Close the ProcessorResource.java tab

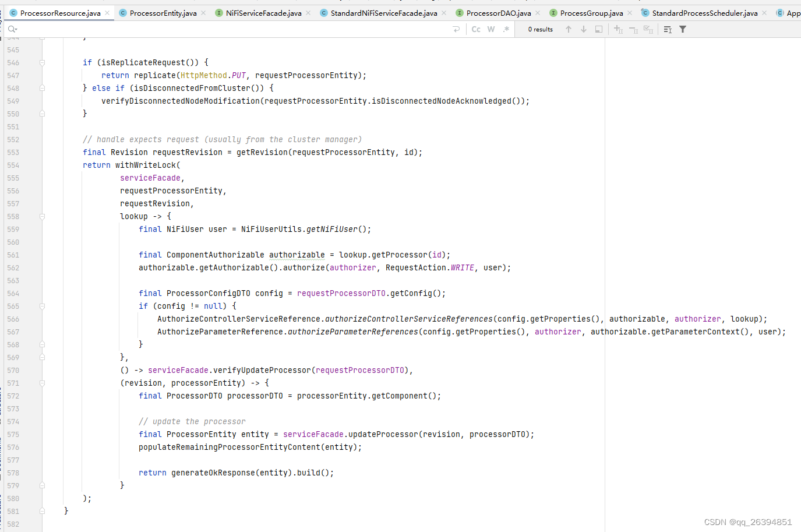(x=107, y=13)
